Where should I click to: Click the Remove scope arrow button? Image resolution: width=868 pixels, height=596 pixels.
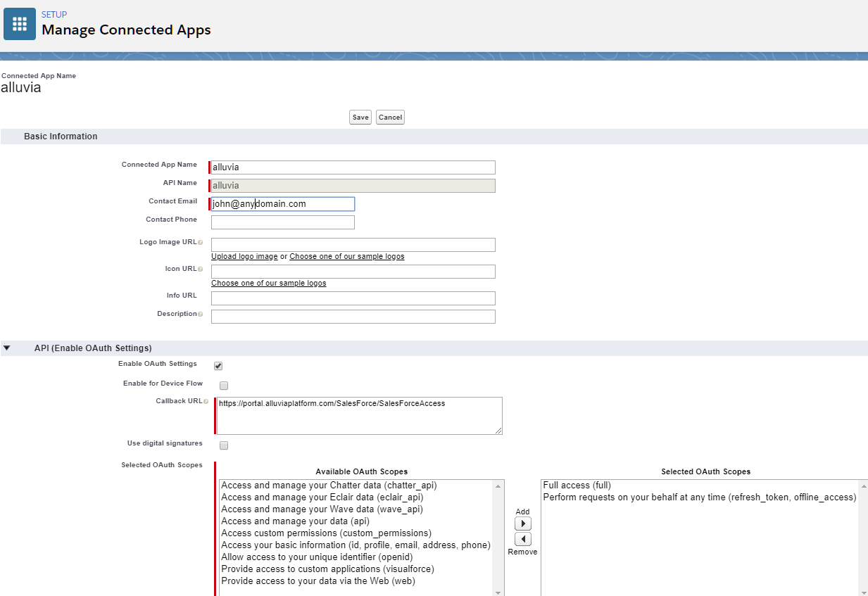click(523, 539)
